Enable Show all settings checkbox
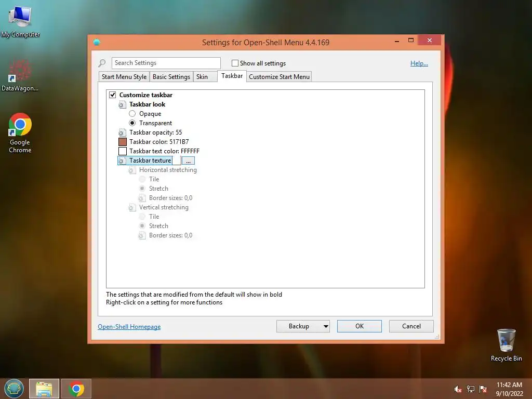532x399 pixels. coord(235,63)
